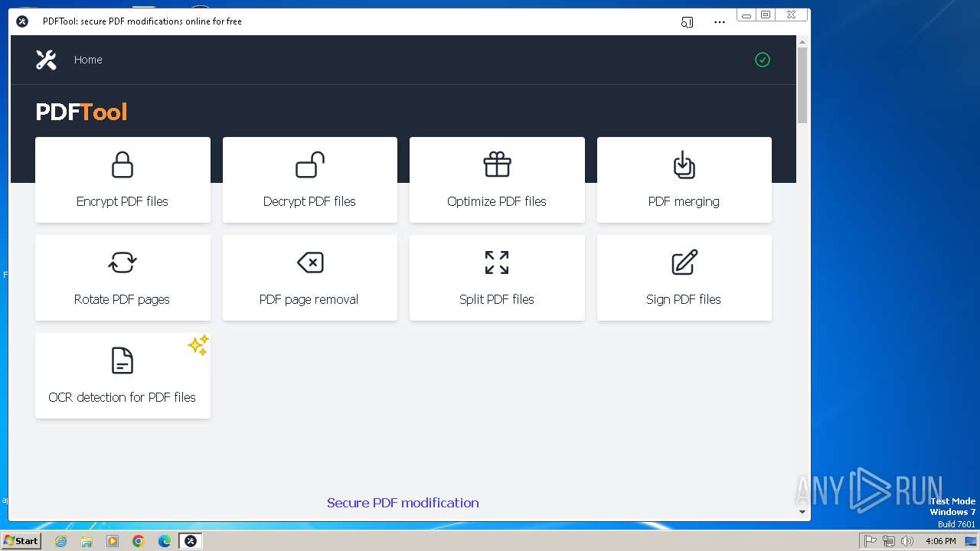Go to Home in navigation bar
The height and width of the screenshot is (551, 980).
coord(88,60)
